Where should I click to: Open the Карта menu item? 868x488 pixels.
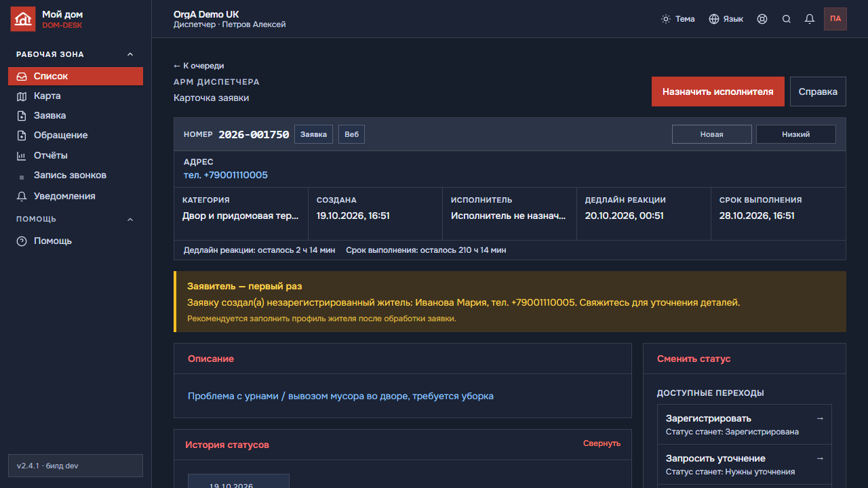(75, 96)
